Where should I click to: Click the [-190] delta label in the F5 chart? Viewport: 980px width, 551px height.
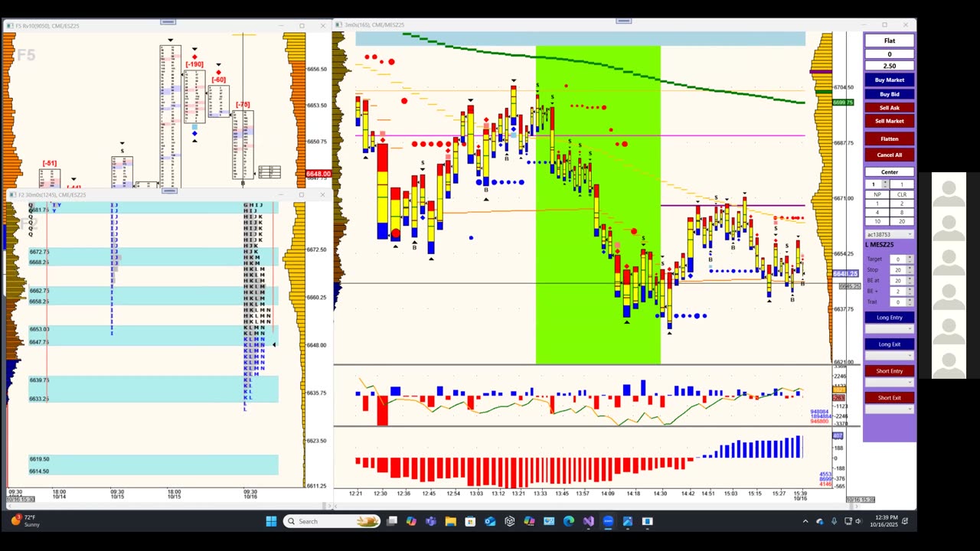(x=194, y=64)
